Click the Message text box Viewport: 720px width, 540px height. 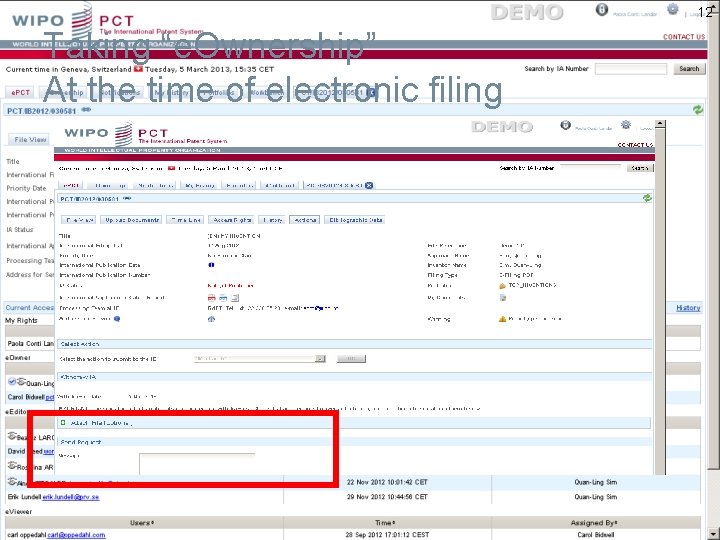tap(197, 464)
